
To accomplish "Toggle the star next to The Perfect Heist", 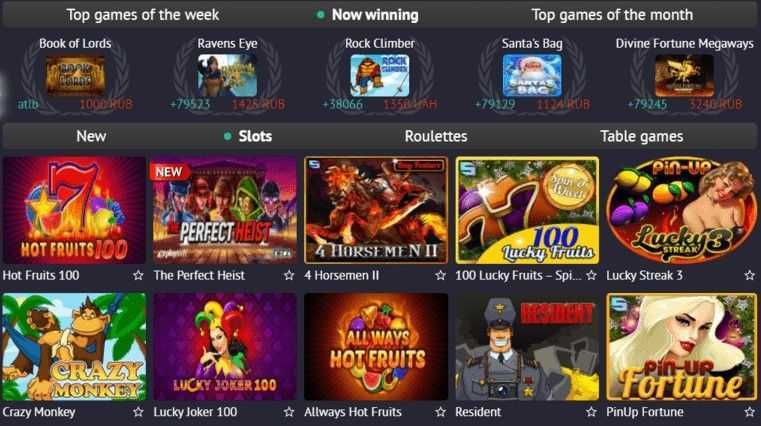I will coord(289,276).
